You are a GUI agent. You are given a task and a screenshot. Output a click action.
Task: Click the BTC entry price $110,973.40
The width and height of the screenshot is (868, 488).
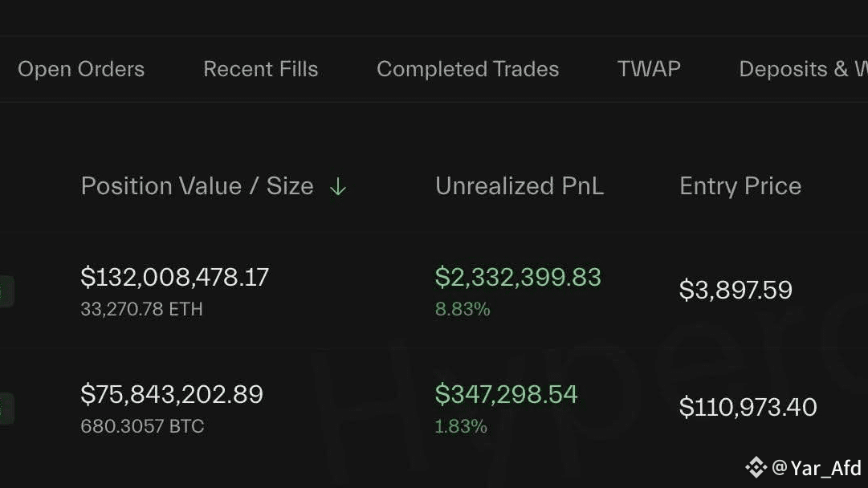(x=748, y=407)
